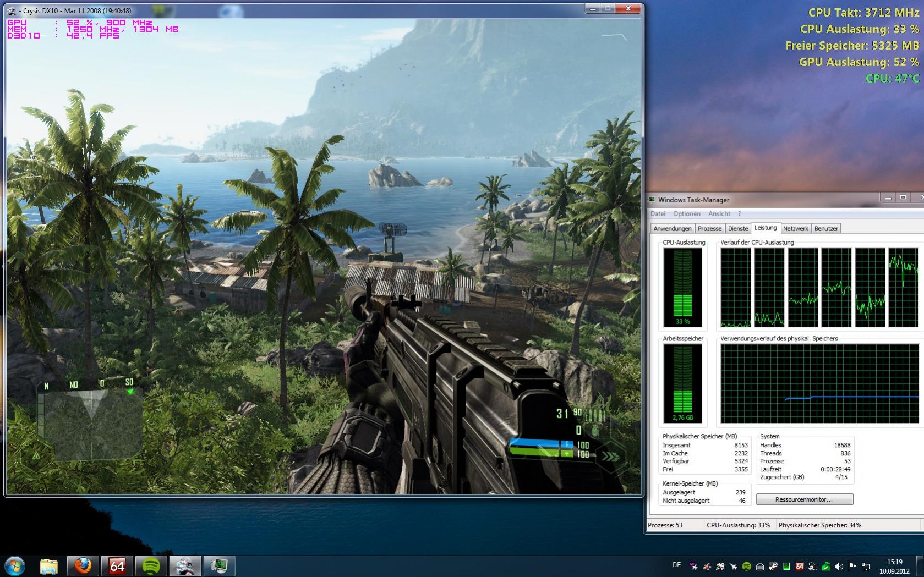Click the Ressourcenmonitor... button
The width and height of the screenshot is (924, 577).
(x=804, y=499)
